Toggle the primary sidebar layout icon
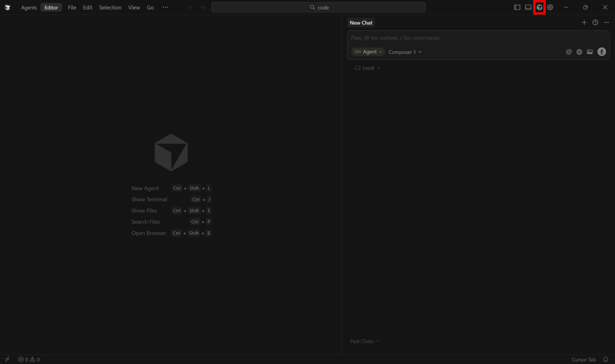This screenshot has width=615, height=364. click(517, 7)
